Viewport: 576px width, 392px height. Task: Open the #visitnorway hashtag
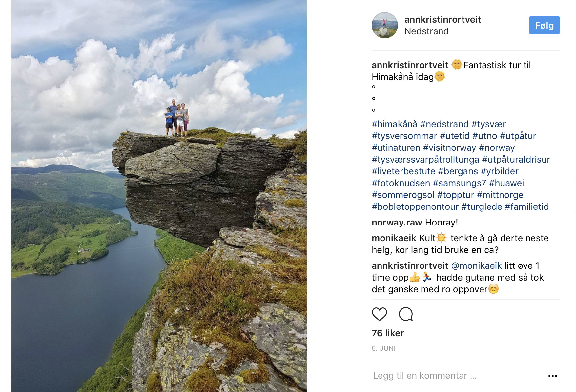(449, 148)
